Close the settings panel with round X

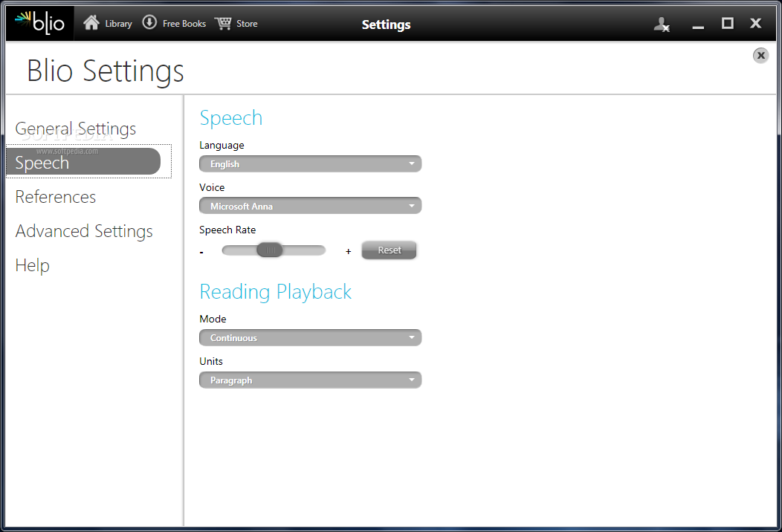click(x=760, y=55)
